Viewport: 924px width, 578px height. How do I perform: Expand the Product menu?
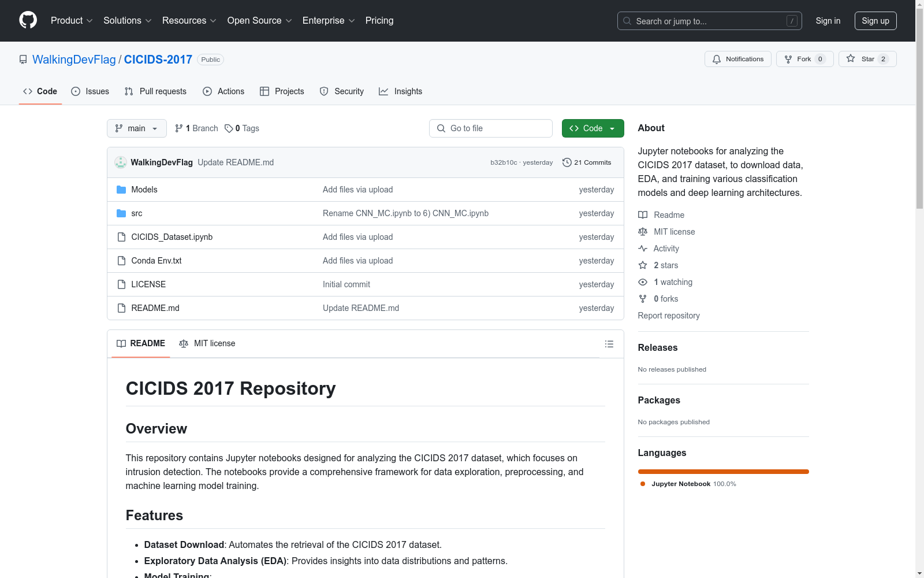tap(72, 20)
